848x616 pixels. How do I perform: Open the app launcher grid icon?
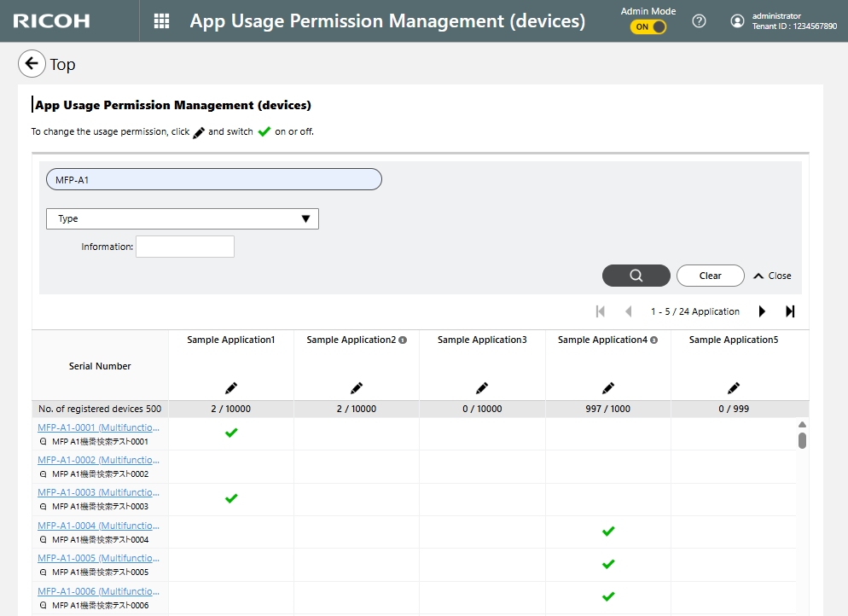coord(161,21)
